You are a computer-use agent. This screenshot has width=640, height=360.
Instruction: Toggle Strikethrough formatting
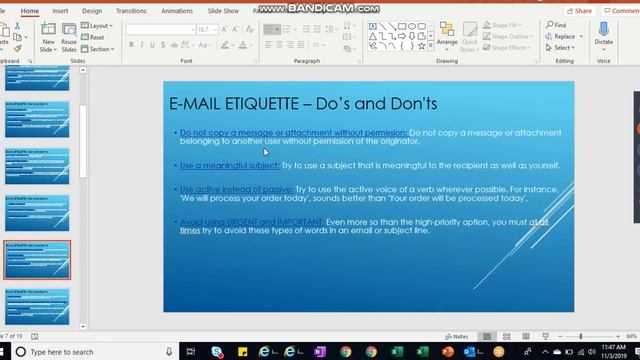[x=174, y=45]
